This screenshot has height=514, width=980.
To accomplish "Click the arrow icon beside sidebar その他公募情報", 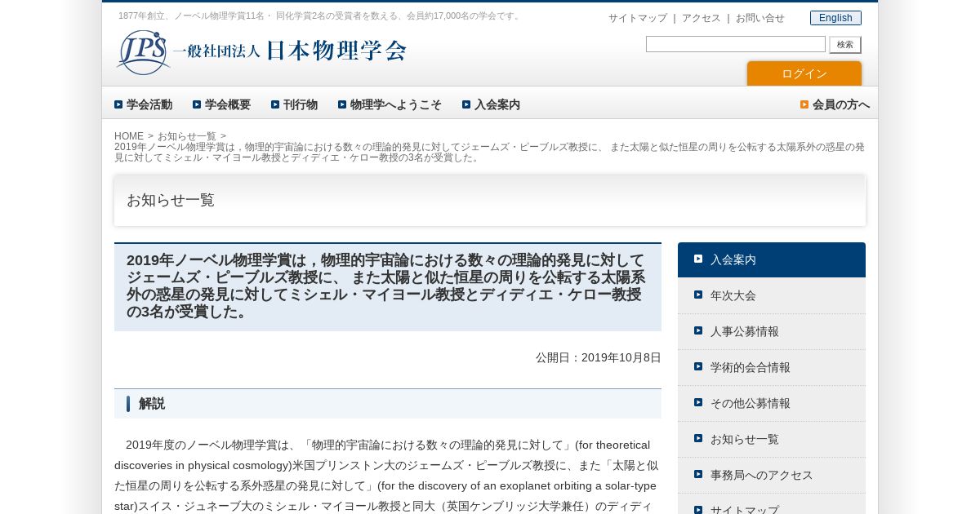I will click(698, 402).
